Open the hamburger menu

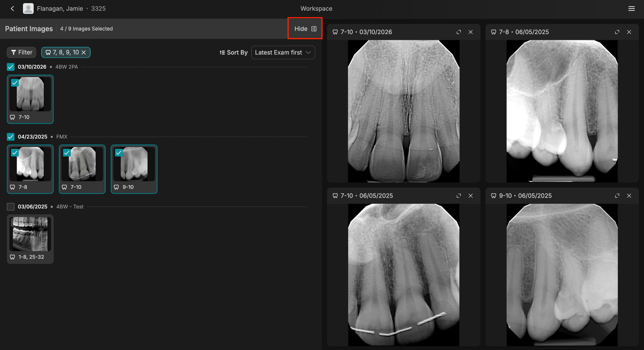point(631,8)
